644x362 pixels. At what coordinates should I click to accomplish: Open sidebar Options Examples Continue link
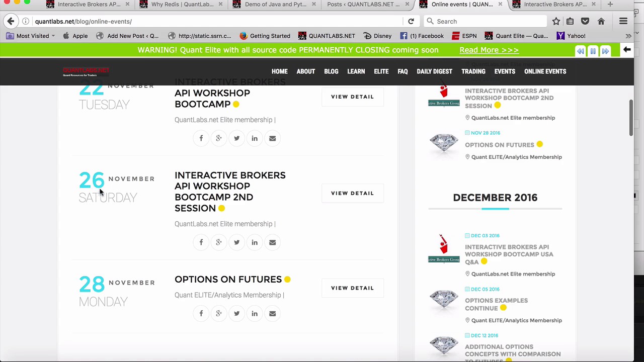pos(496,304)
